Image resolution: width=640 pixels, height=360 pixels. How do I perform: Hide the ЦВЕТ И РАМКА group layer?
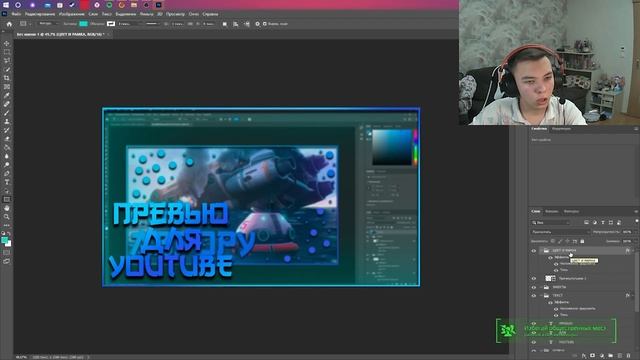(x=533, y=251)
